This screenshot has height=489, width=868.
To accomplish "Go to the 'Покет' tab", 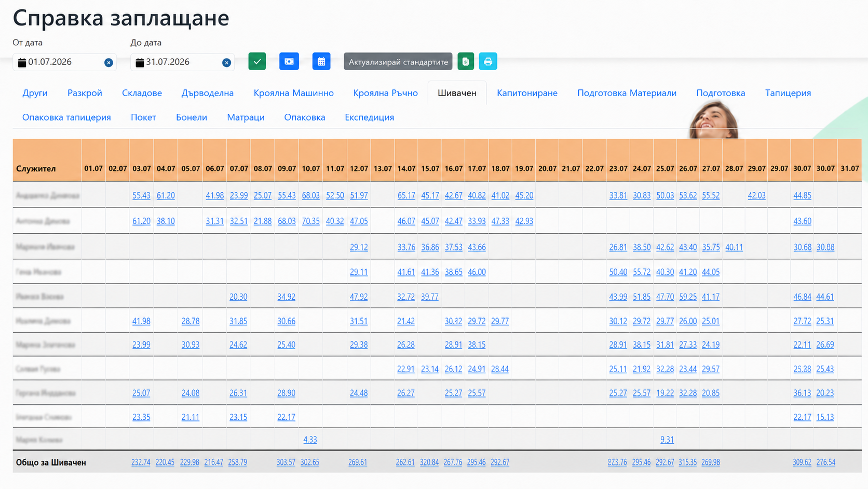I will (x=143, y=117).
